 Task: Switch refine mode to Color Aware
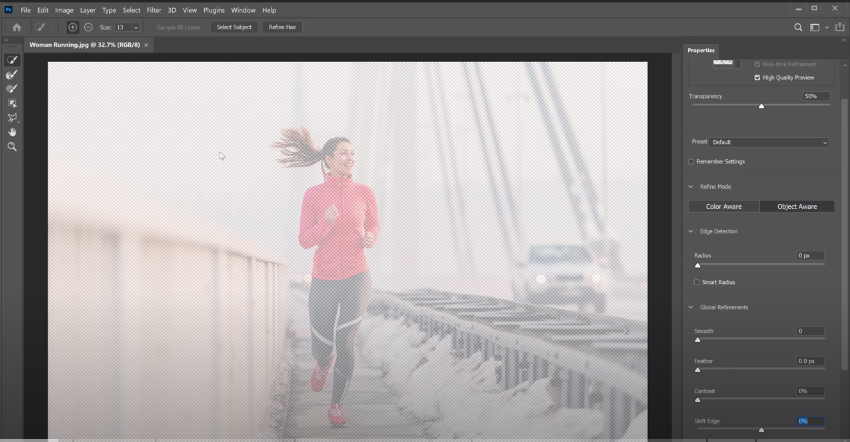tap(724, 206)
